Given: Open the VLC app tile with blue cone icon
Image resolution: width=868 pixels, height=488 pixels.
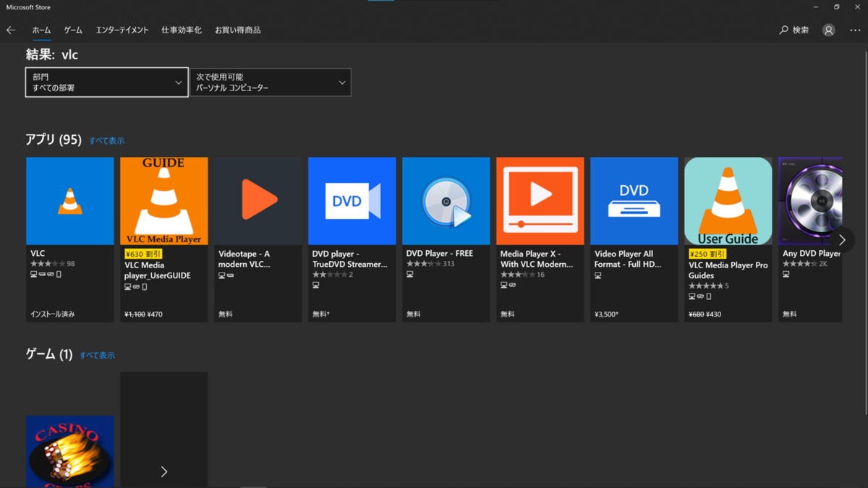Looking at the screenshot, I should click(x=70, y=201).
